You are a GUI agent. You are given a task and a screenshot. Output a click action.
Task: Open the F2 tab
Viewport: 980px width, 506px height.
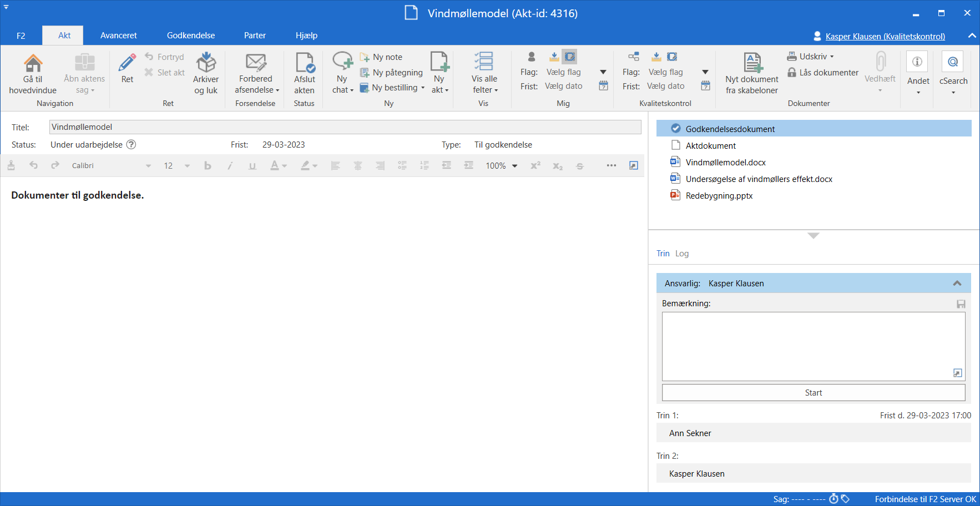pyautogui.click(x=21, y=36)
